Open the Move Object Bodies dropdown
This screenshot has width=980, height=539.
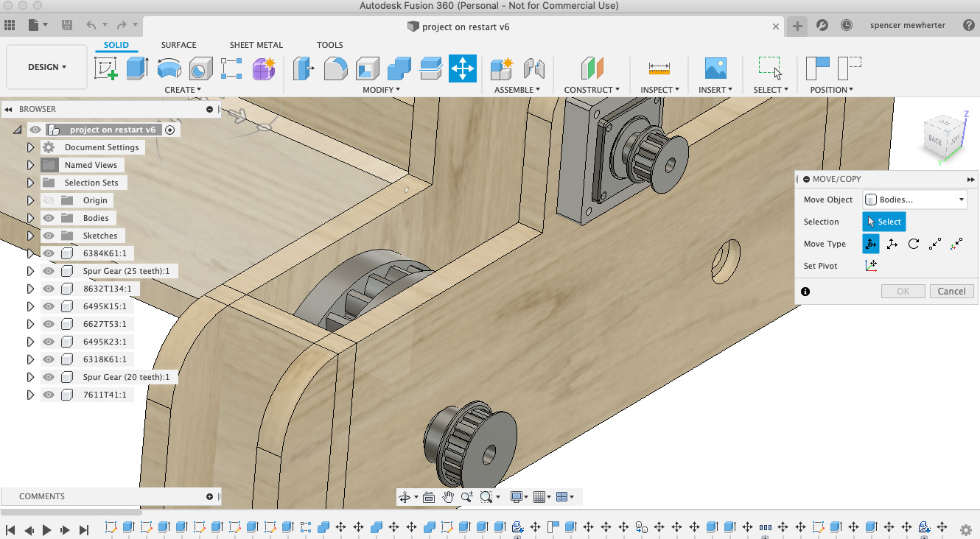(x=914, y=200)
